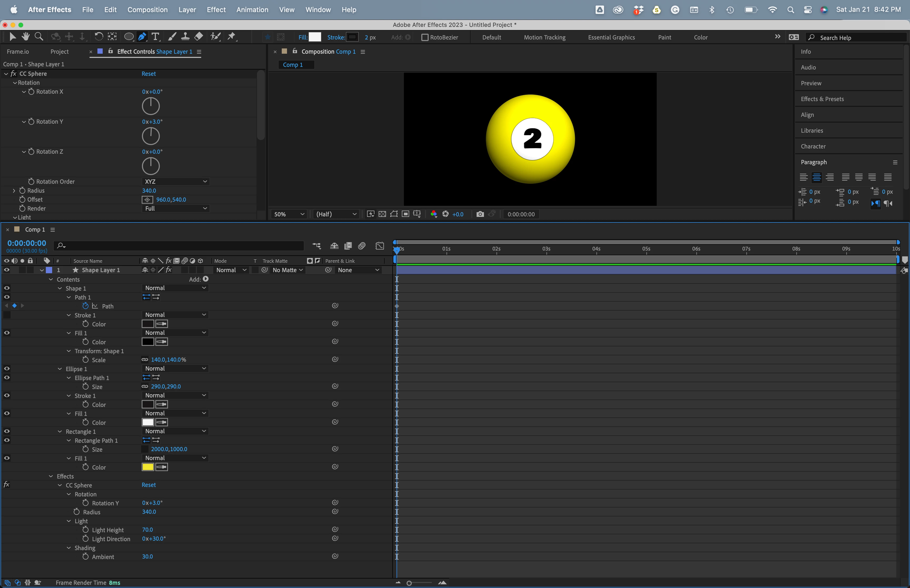Select the Horizontal Type tool
The width and height of the screenshot is (910, 588).
point(155,37)
